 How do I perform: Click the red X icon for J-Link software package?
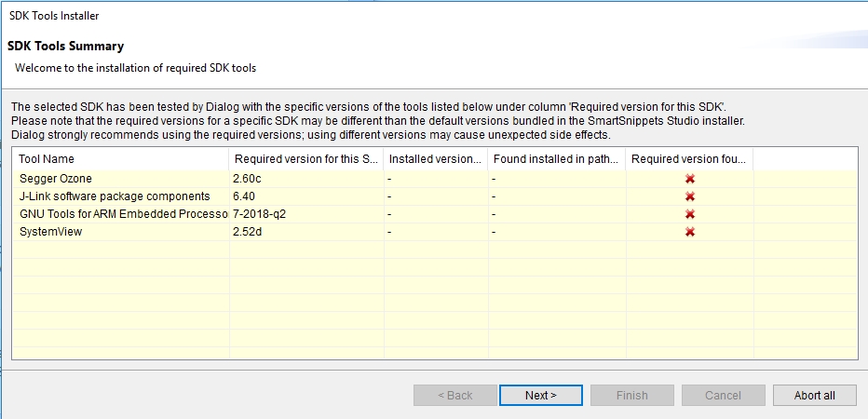point(690,196)
